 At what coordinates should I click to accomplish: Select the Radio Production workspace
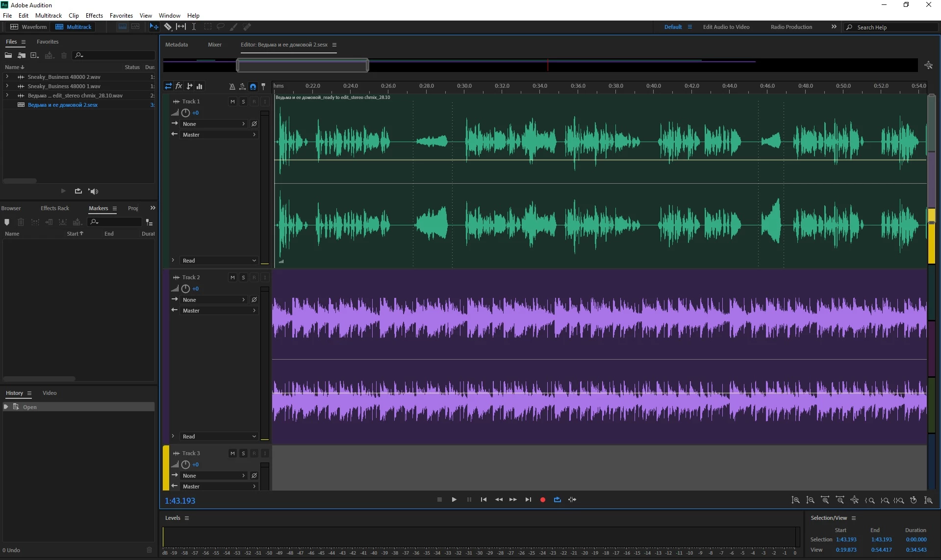click(791, 27)
